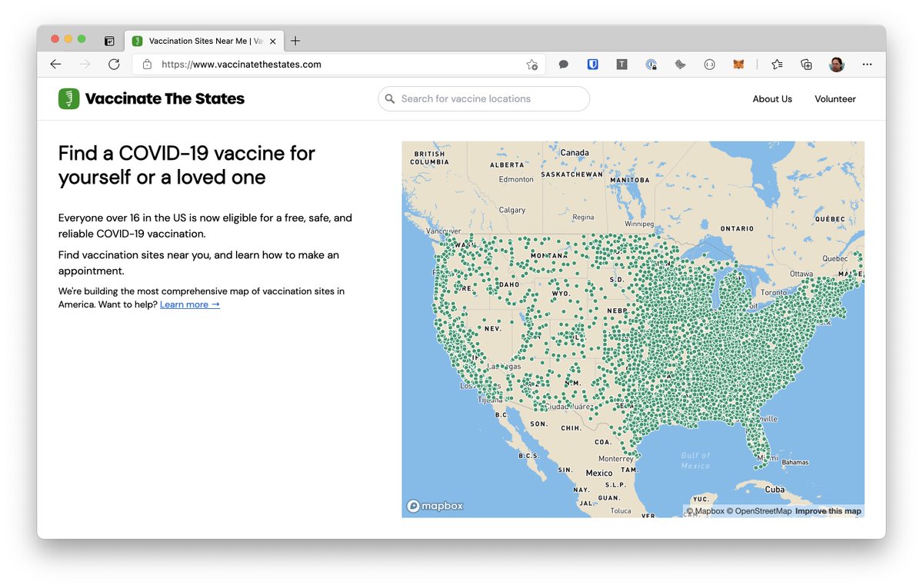The width and height of the screenshot is (923, 588).
Task: Open the Collections icon
Action: [x=806, y=65]
